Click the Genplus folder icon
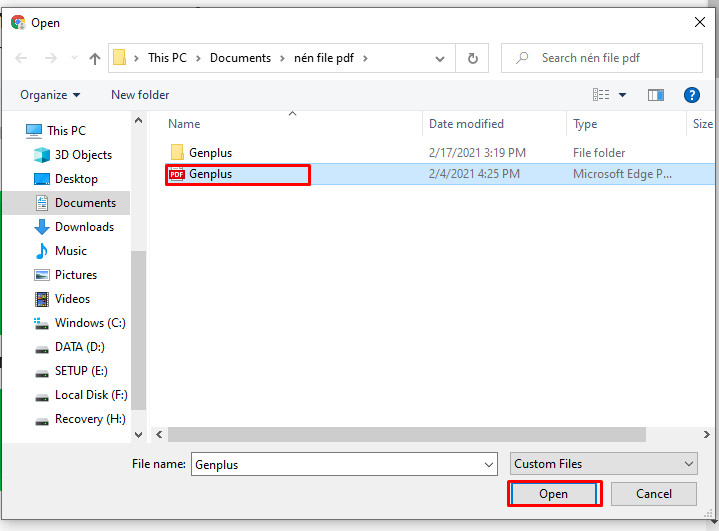The width and height of the screenshot is (719, 531). [x=177, y=153]
